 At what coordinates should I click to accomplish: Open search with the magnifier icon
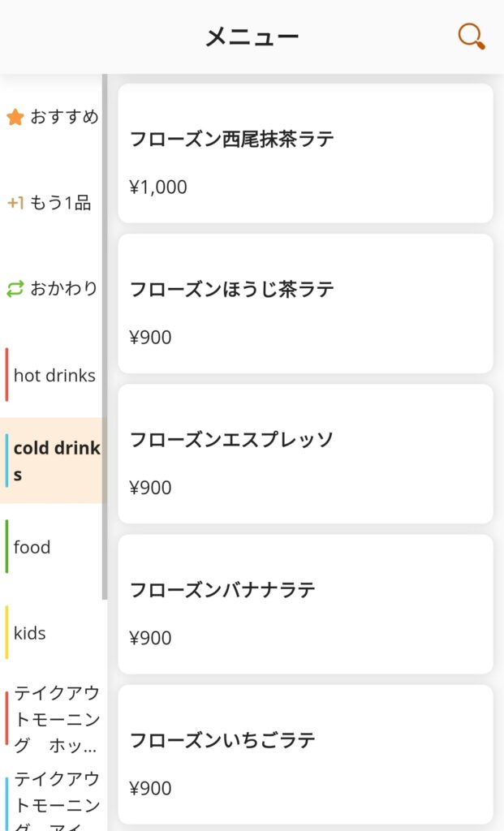tap(471, 37)
